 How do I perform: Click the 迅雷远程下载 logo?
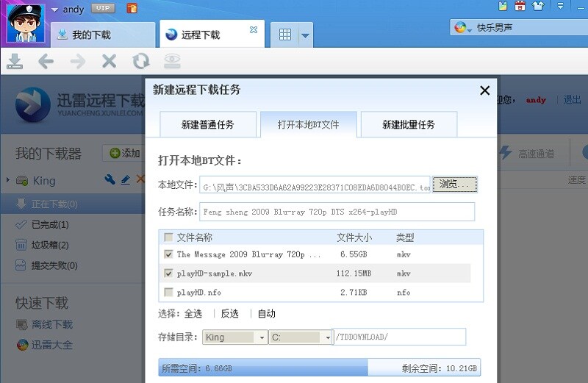click(x=80, y=104)
